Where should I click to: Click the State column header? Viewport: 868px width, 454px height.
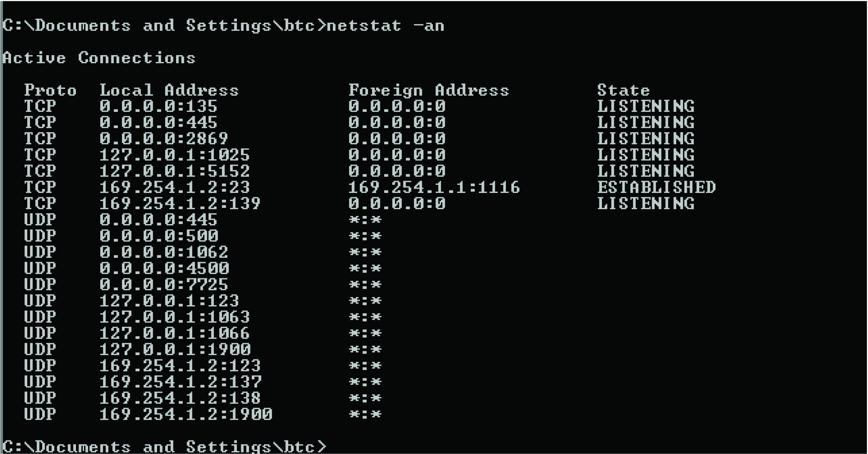click(623, 90)
